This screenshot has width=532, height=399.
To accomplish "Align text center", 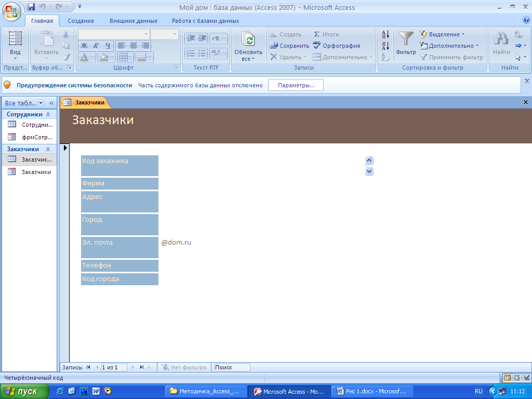I will 134,46.
